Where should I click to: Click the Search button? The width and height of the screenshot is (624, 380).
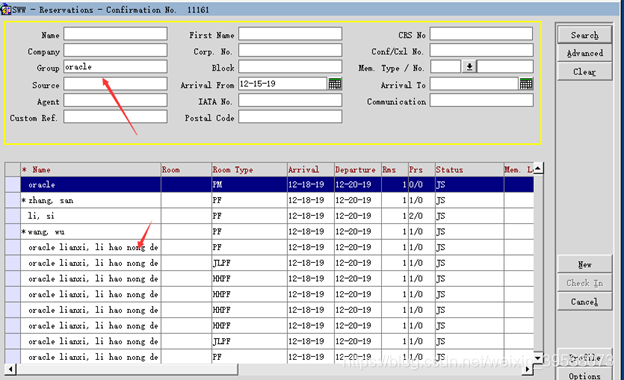pos(584,35)
